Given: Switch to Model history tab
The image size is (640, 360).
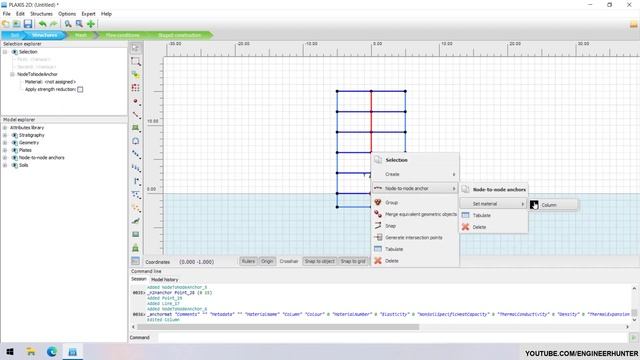Looking at the screenshot, I should tap(164, 280).
